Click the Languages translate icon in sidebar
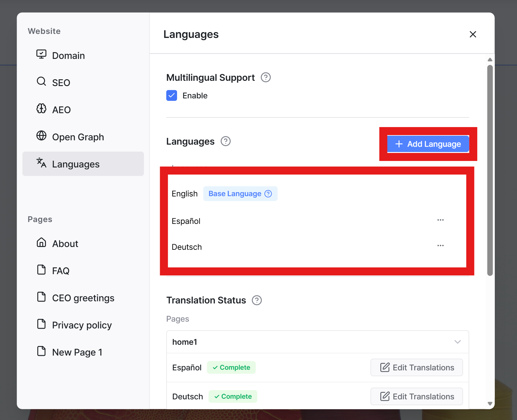This screenshot has height=420, width=517. click(x=41, y=163)
